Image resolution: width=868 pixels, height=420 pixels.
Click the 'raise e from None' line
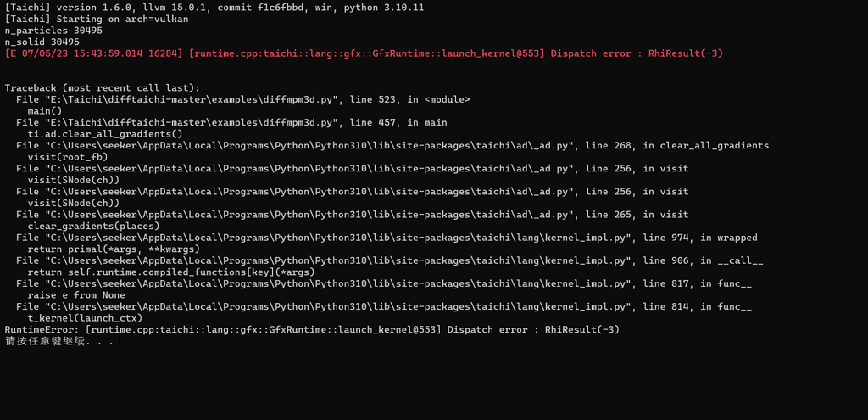coord(76,295)
